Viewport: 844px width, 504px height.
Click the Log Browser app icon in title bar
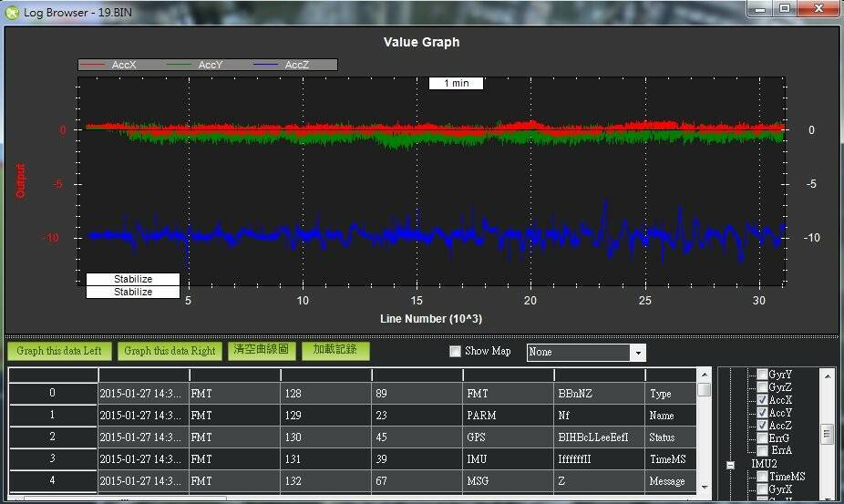12,11
